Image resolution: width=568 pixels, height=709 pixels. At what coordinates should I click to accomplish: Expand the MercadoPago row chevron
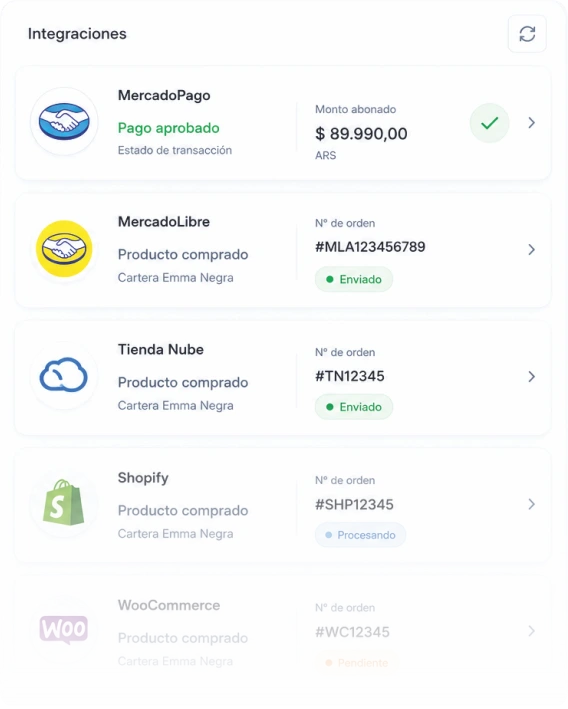point(532,123)
